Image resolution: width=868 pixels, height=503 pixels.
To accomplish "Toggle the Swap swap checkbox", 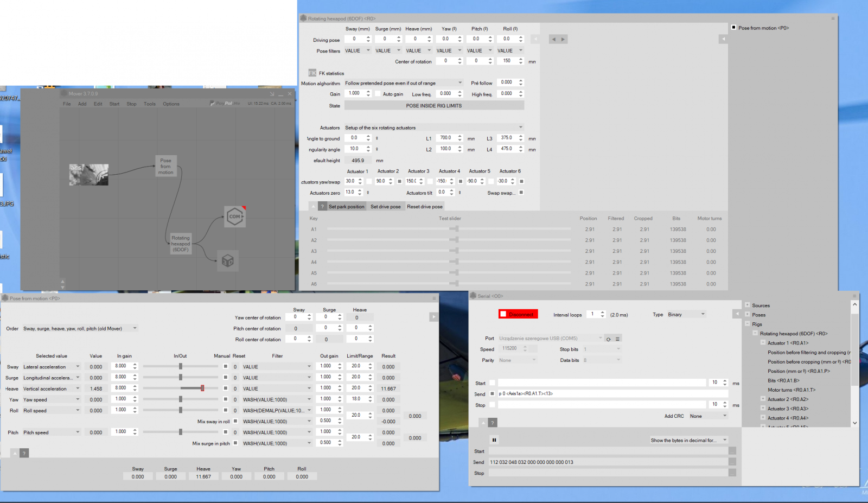I will point(521,193).
